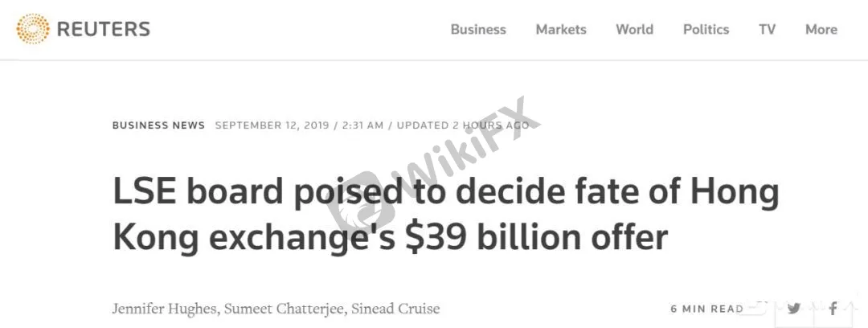The width and height of the screenshot is (868, 328).
Task: View author Sinead Cruise
Action: pos(395,309)
